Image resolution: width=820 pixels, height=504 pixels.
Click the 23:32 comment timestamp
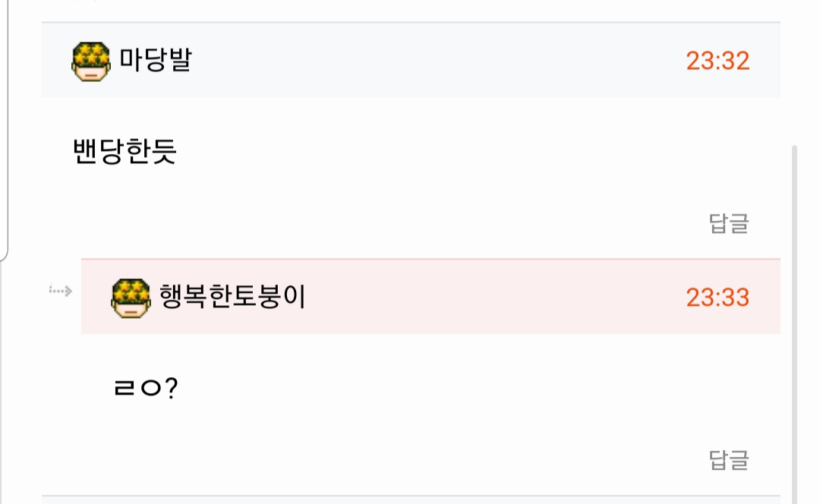pyautogui.click(x=717, y=61)
